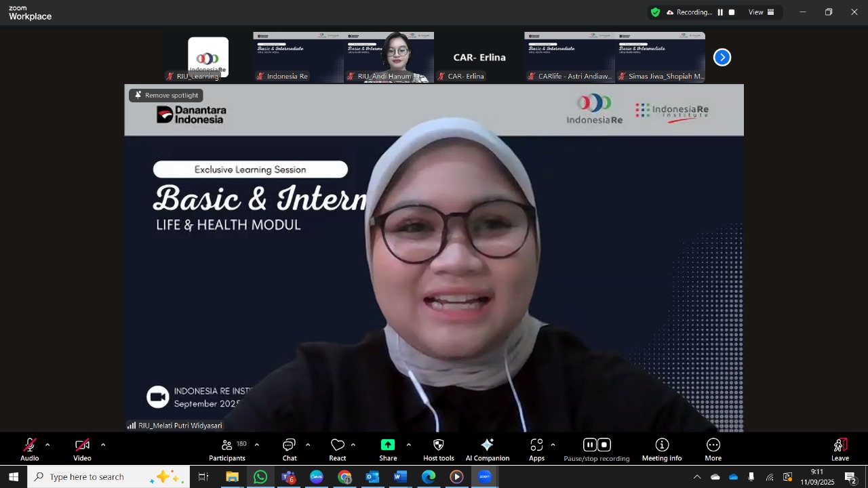Show next participants in gallery strip
The height and width of the screenshot is (488, 868).
pos(722,58)
